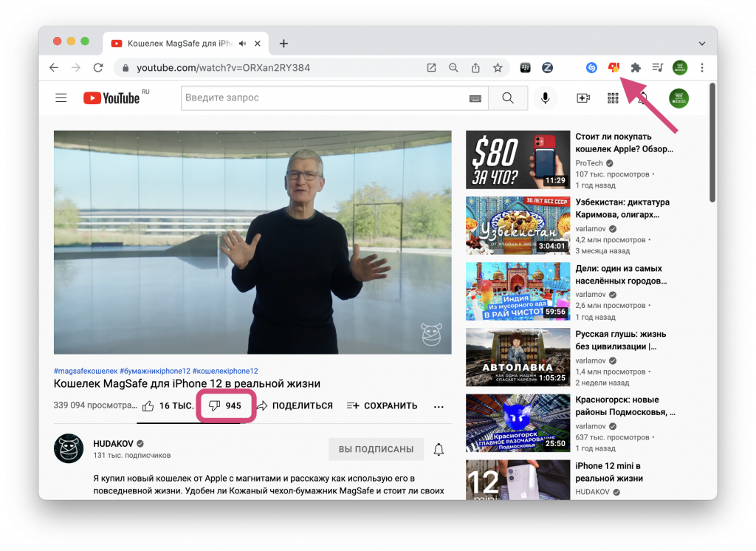The image size is (756, 551).
Task: Click the magnifier search button
Action: tap(508, 98)
